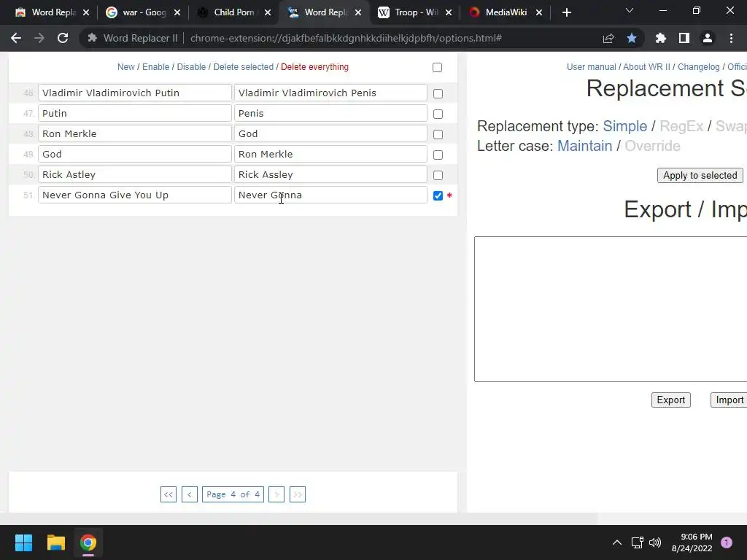Screen dimensions: 747x560
Task: Open the Chrome three-dot menu
Action: click(x=731, y=38)
